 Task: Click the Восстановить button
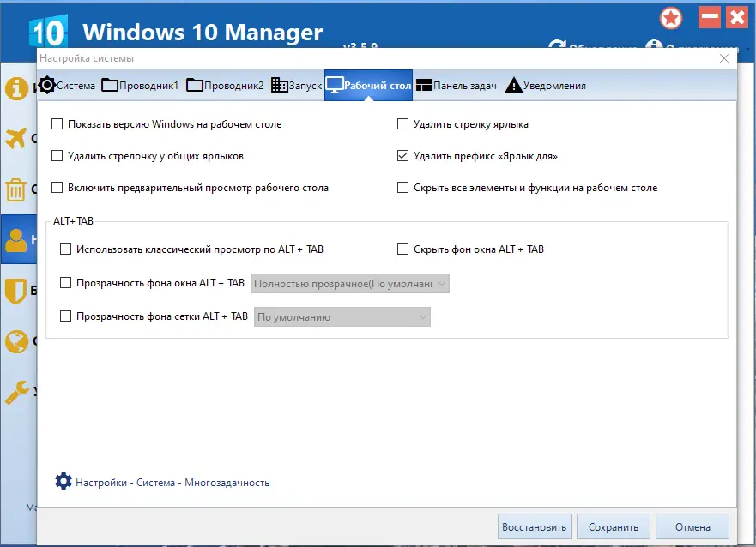click(535, 526)
